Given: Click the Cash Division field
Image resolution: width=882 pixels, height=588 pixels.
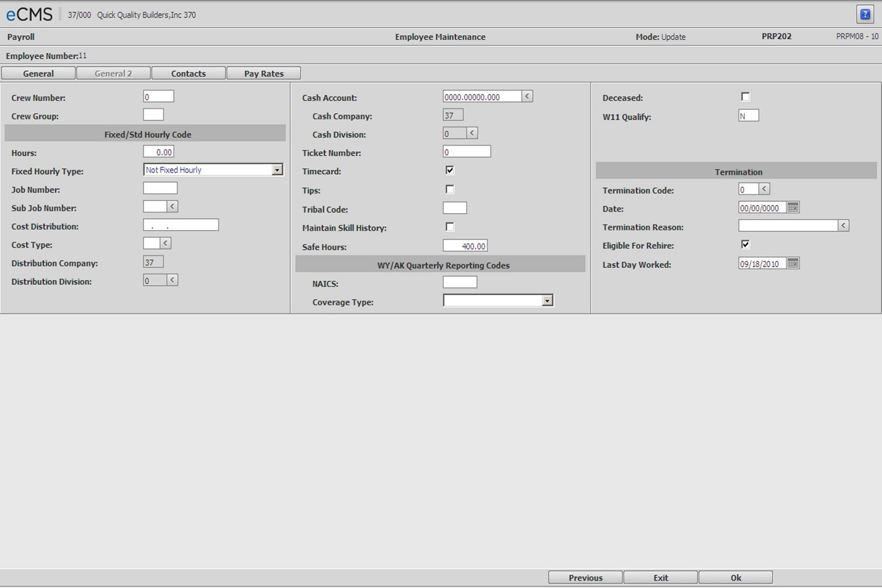Looking at the screenshot, I should tap(455, 133).
